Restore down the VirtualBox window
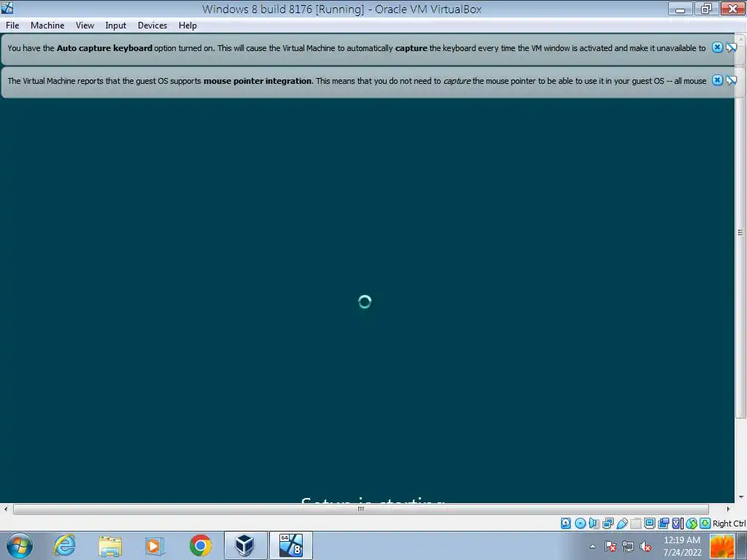Screen dimensions: 747x560 coord(706,9)
